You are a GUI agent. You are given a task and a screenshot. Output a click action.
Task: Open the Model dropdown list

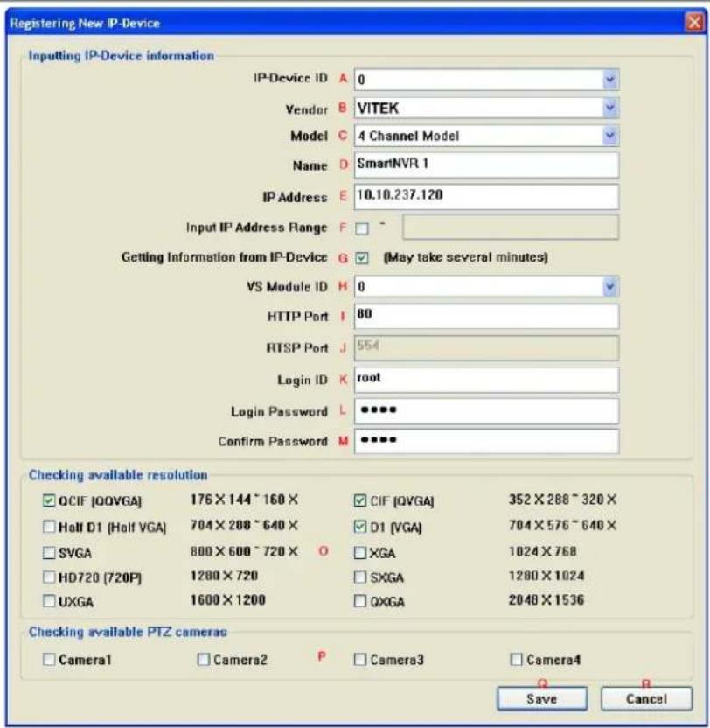(609, 136)
